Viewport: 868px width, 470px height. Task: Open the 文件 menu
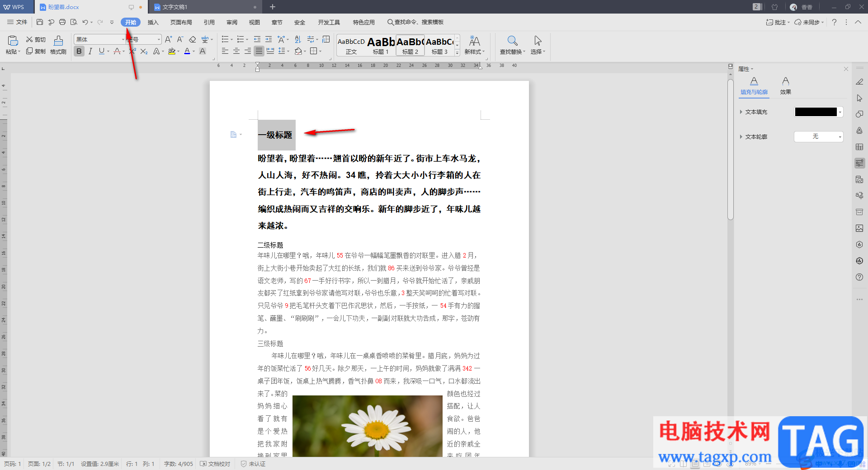17,22
